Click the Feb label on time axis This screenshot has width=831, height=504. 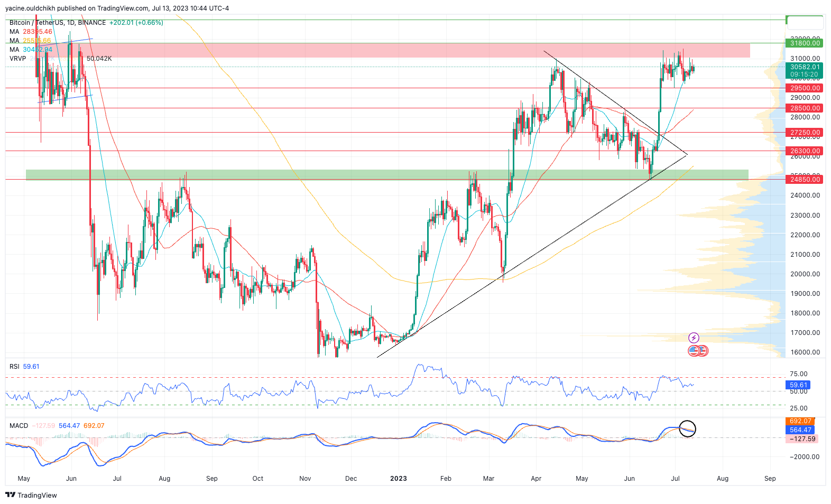click(446, 479)
